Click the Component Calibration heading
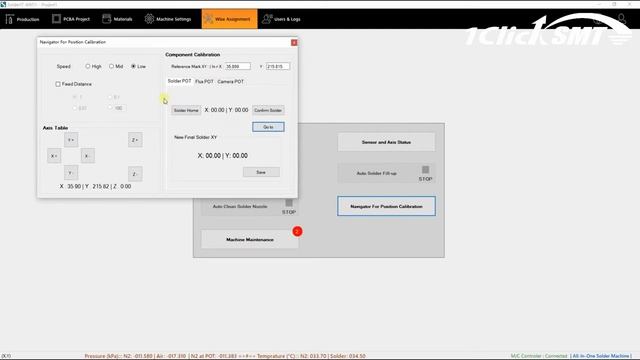 point(193,54)
